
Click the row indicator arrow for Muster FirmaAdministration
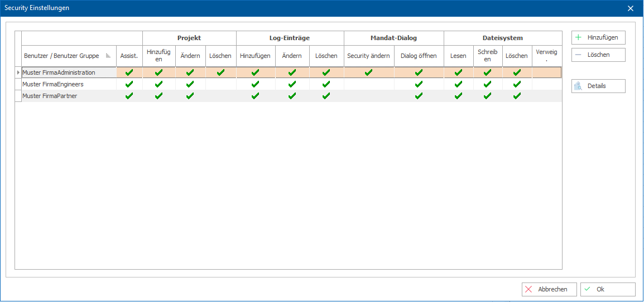pos(18,72)
